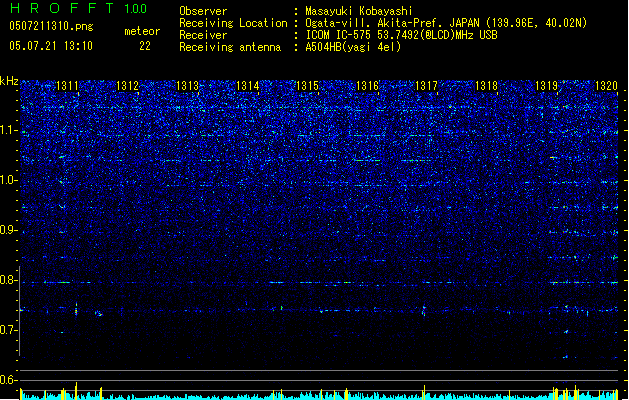Click the 1319 time marker
The width and height of the screenshot is (629, 400).
(x=546, y=86)
